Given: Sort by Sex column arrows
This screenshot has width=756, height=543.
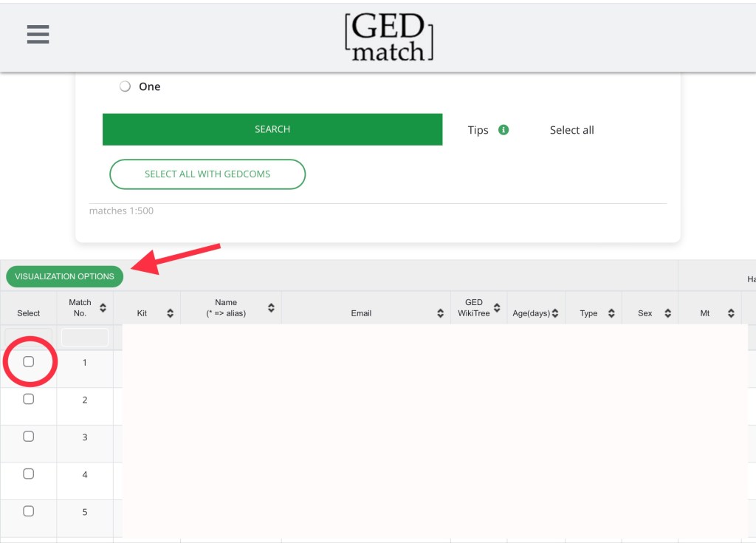Looking at the screenshot, I should point(667,313).
